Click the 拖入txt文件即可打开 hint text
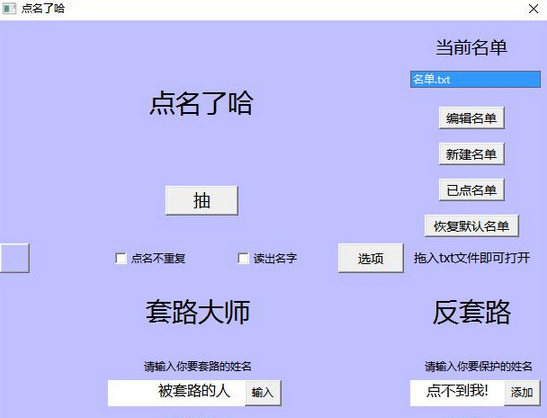The image size is (547, 418). [472, 258]
